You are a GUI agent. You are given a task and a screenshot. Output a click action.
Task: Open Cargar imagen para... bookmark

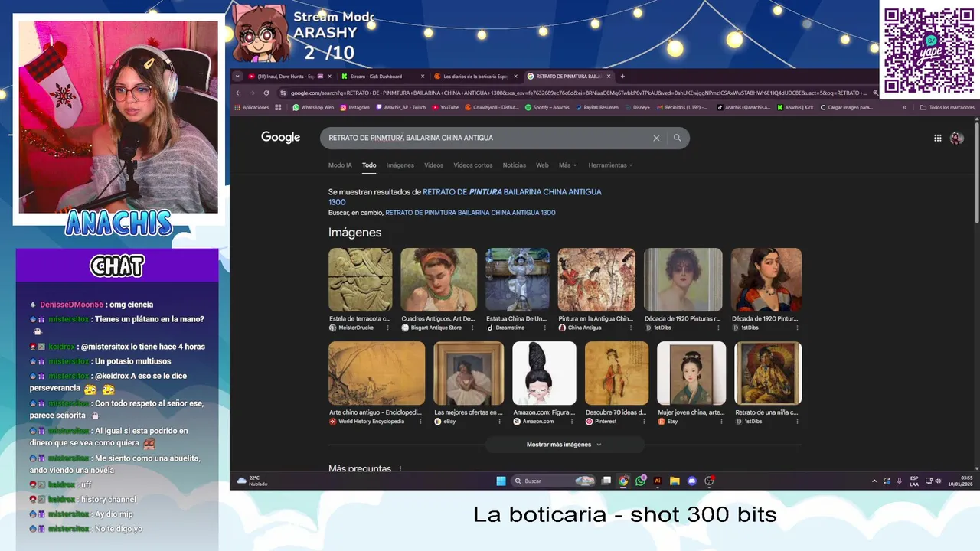(x=846, y=108)
